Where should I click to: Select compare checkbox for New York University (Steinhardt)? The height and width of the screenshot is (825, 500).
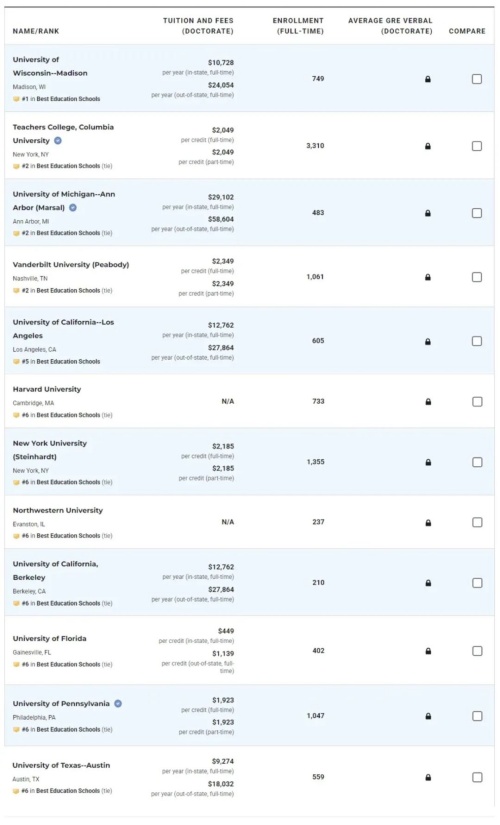tap(477, 462)
